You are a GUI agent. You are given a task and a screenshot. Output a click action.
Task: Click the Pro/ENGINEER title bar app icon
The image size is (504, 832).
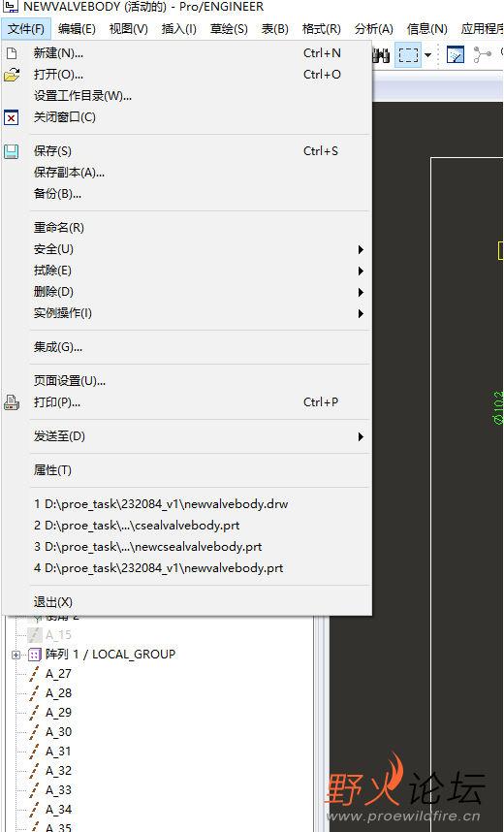[x=10, y=7]
